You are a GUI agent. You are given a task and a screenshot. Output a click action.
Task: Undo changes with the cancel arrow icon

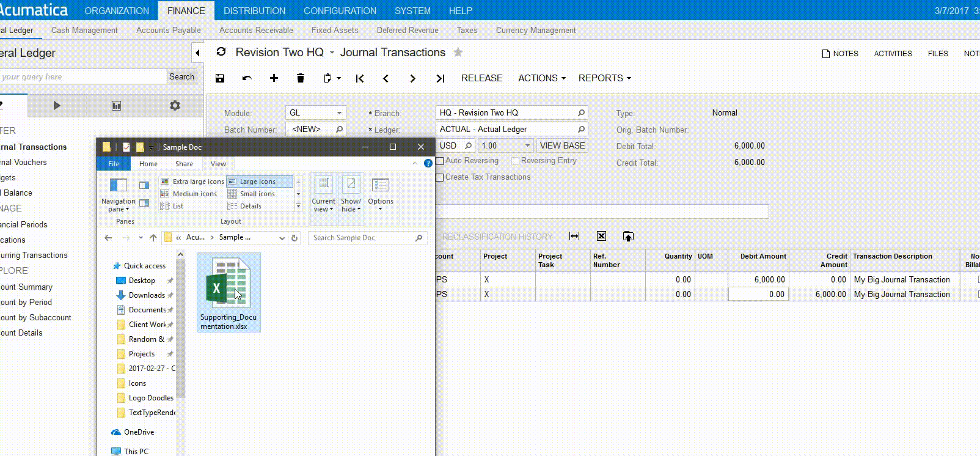247,78
